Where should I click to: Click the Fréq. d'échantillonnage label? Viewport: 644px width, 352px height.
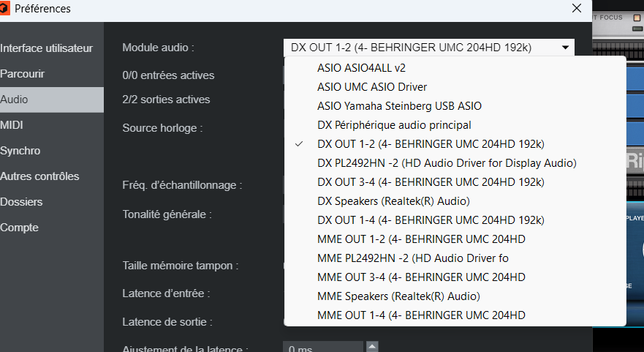coord(182,185)
